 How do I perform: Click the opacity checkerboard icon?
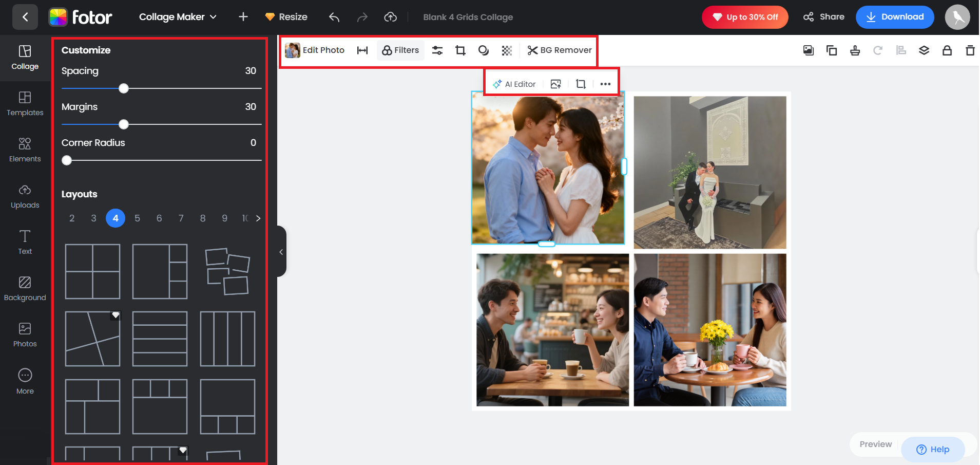pos(507,50)
